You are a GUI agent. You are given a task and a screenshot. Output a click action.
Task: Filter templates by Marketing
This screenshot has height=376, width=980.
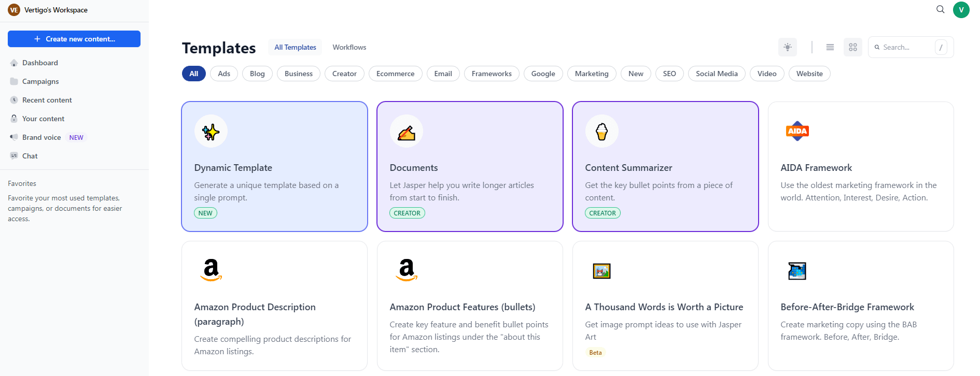coord(592,74)
